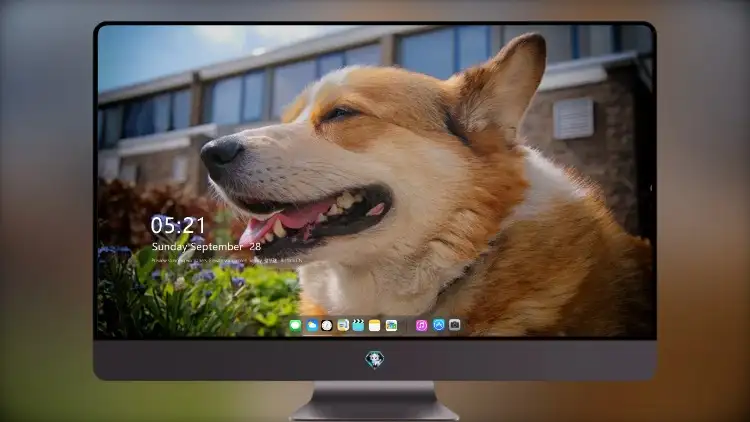Launch the pink Music app in dock
This screenshot has width=750, height=422.
[x=421, y=325]
